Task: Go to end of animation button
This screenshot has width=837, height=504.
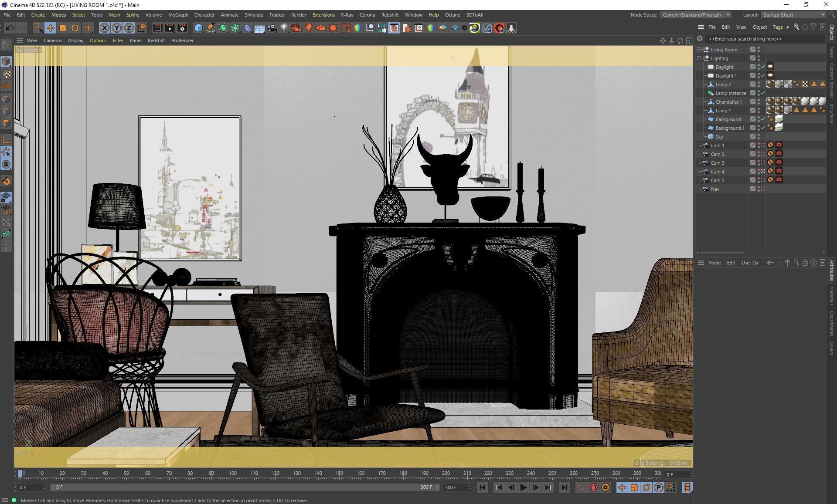Action: click(564, 487)
